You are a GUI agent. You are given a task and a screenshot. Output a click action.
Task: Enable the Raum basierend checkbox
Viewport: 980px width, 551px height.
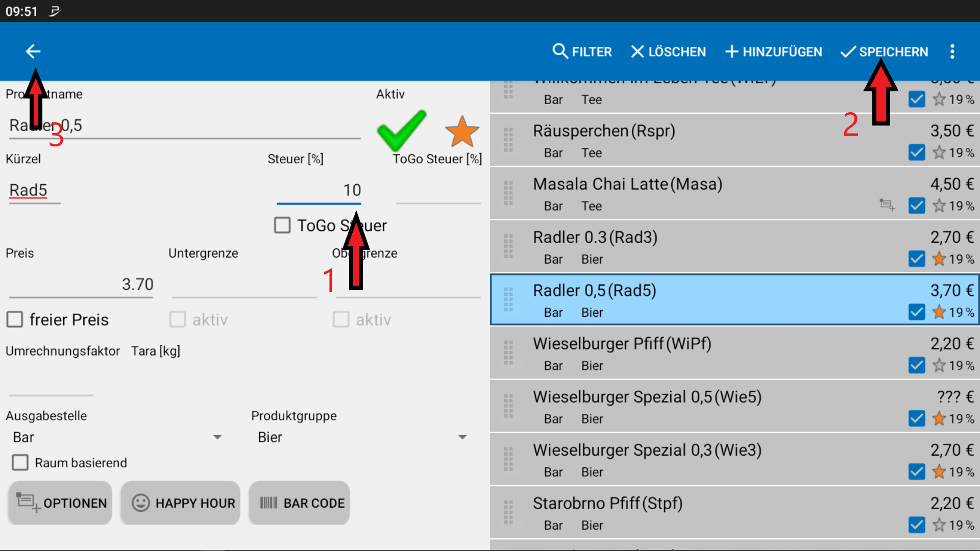(x=20, y=462)
